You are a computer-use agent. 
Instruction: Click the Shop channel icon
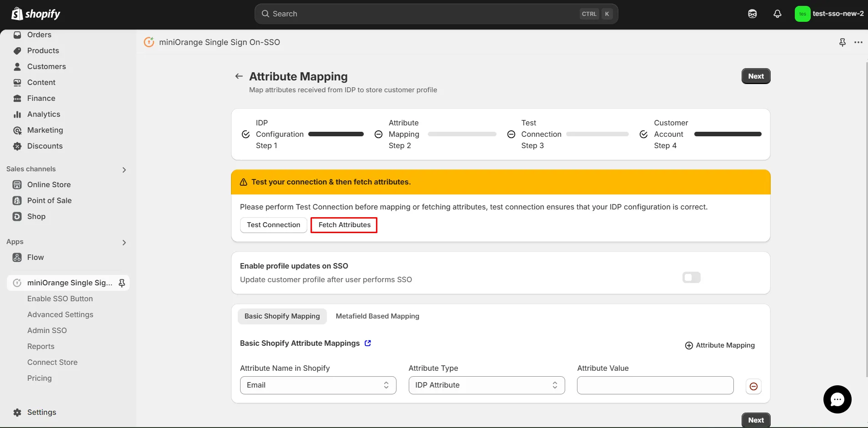pos(17,216)
